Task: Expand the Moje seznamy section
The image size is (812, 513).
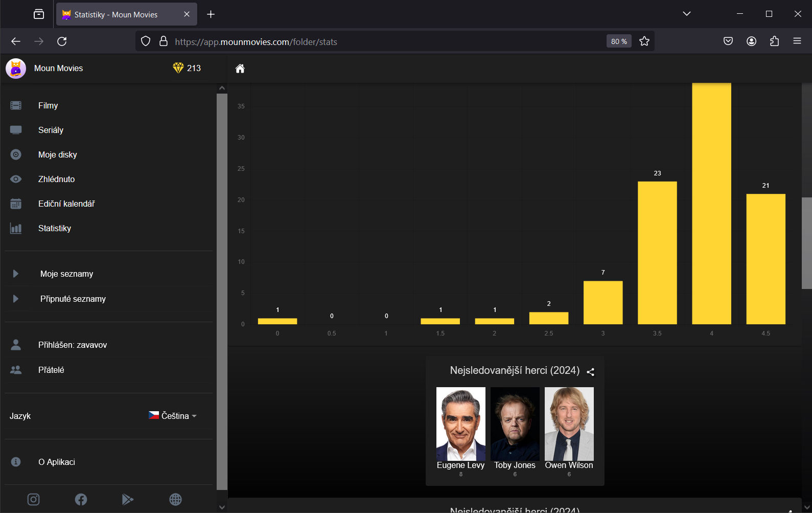Action: pos(66,274)
